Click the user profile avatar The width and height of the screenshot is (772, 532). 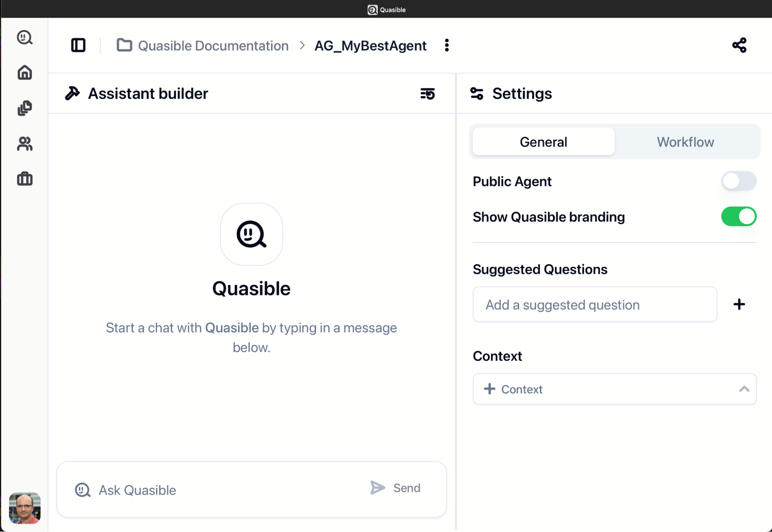point(25,508)
